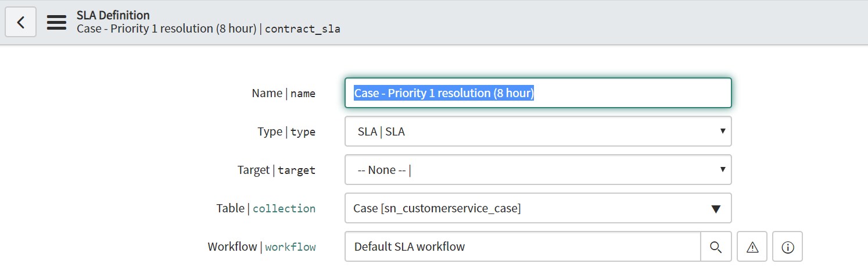Click the 'Name | name' field label

coord(284,93)
